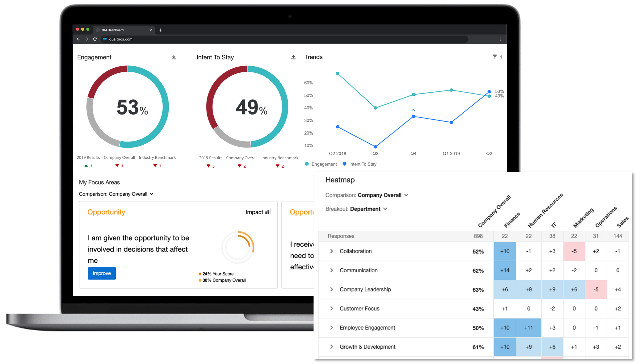Toggle the Engagement legend item

point(321,164)
